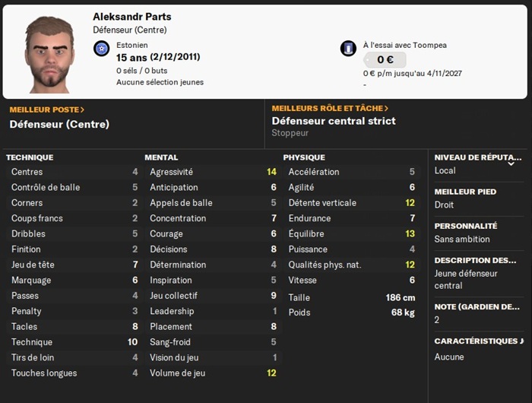Click the Toompea club badge icon

click(x=348, y=49)
